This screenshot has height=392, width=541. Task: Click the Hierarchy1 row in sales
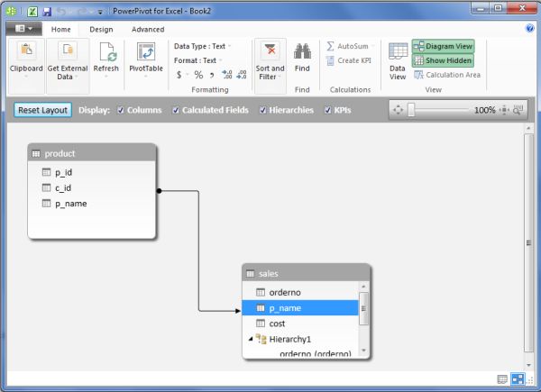point(300,339)
